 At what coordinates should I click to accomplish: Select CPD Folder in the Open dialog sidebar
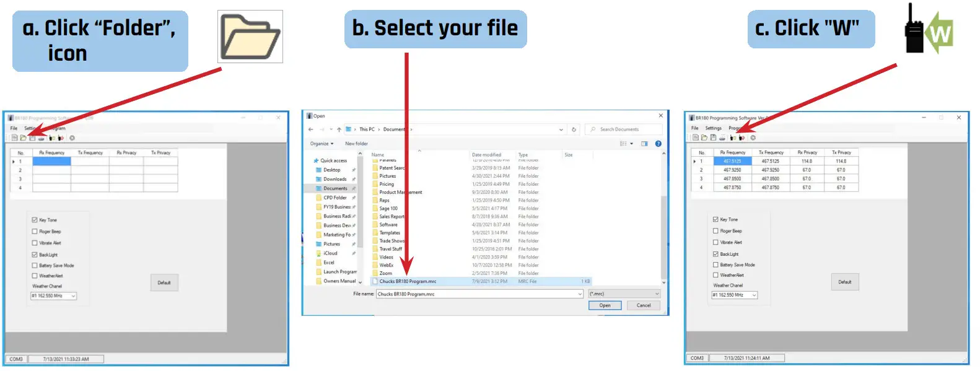[x=335, y=198]
